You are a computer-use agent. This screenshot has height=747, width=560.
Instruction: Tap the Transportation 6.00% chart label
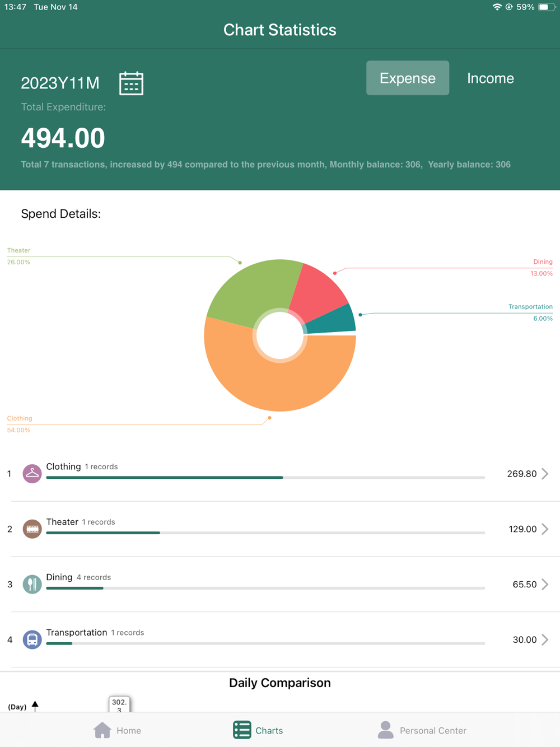(x=530, y=312)
